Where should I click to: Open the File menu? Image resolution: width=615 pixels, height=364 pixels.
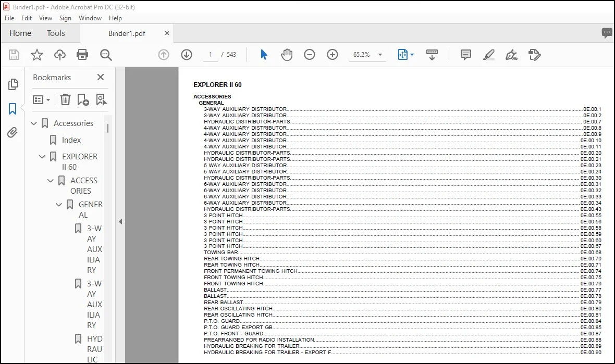pyautogui.click(x=9, y=18)
